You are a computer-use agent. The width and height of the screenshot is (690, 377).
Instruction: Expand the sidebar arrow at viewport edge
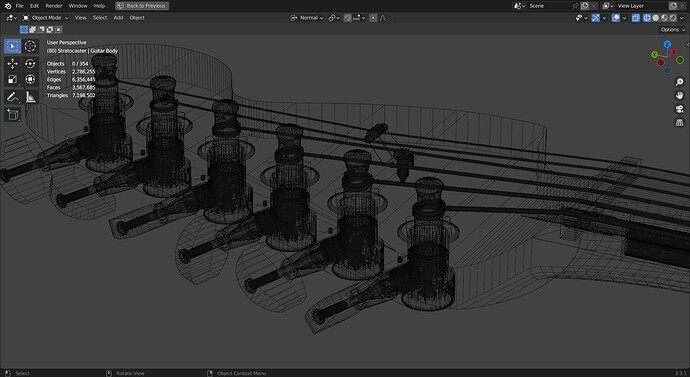687,44
